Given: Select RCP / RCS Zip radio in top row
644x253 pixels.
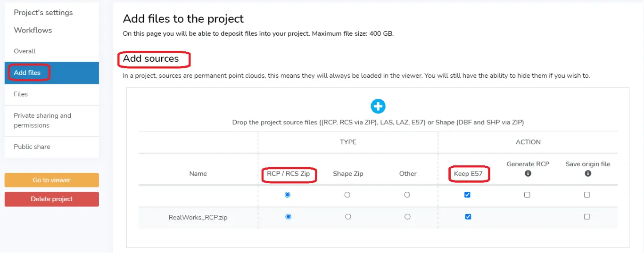Looking at the screenshot, I should 288,195.
